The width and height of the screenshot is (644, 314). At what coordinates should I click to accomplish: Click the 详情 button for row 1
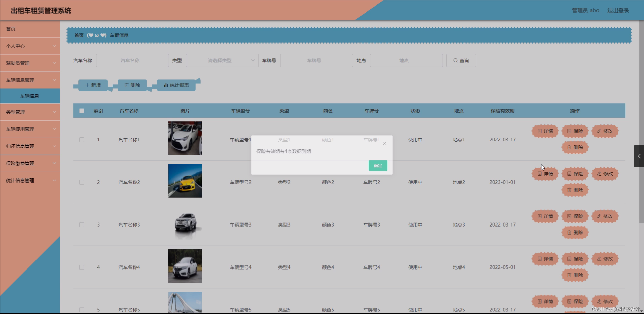click(545, 131)
